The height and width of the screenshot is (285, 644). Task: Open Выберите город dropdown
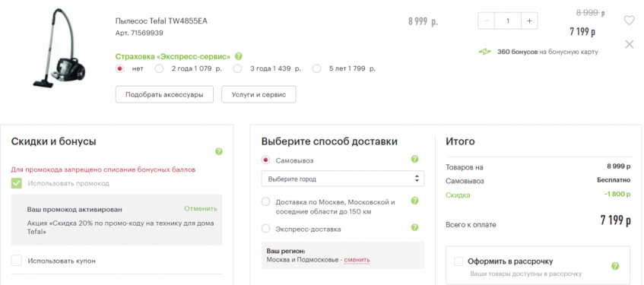click(x=343, y=179)
